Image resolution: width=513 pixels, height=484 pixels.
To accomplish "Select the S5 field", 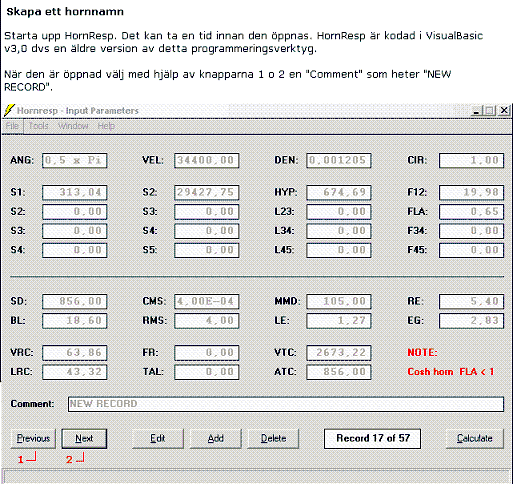I will 207,250.
